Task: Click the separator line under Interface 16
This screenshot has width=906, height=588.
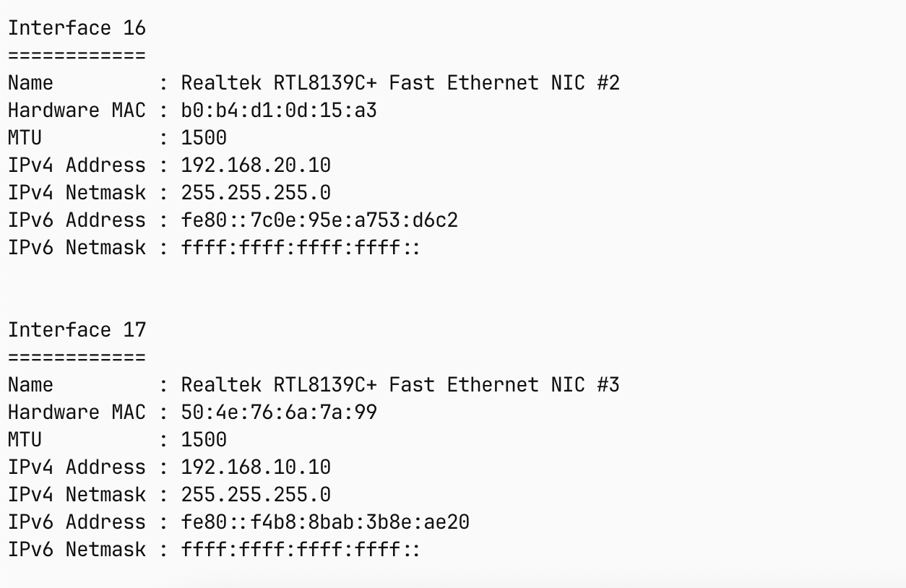Action: (77, 56)
